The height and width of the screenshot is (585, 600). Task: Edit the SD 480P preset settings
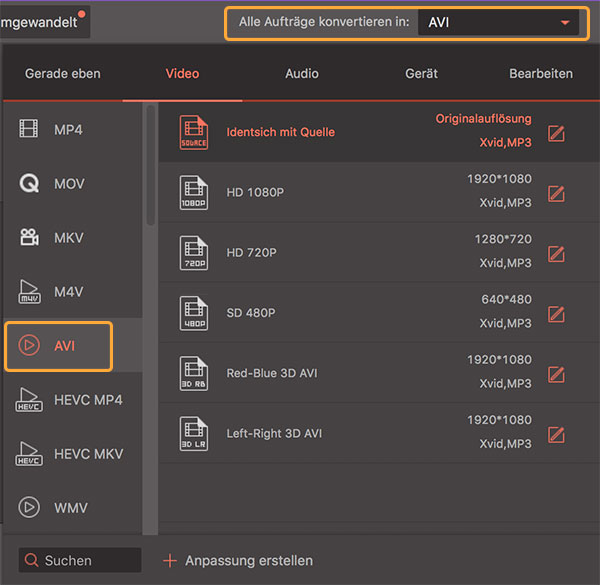556,314
